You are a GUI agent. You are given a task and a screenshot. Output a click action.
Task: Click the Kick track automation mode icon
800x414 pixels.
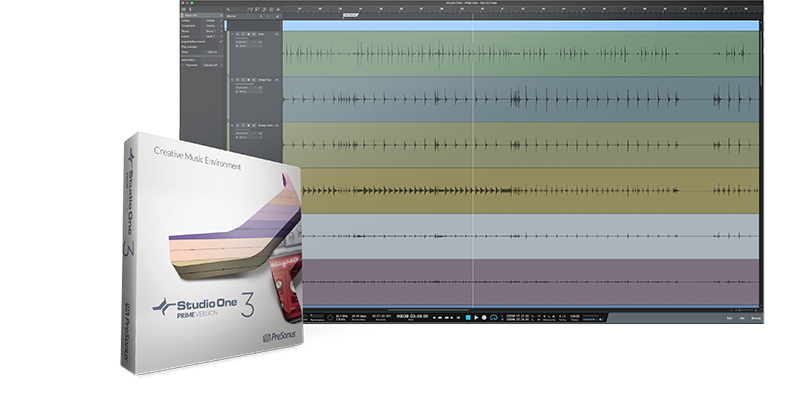point(277,34)
